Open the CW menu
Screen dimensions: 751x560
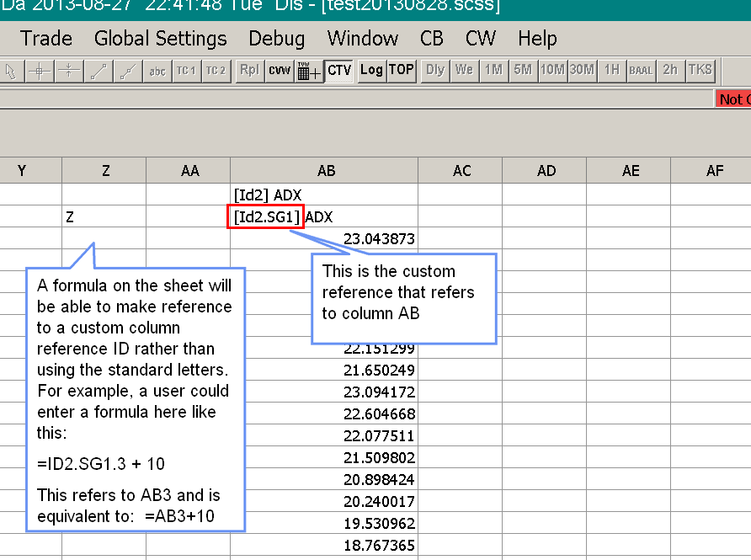(481, 39)
